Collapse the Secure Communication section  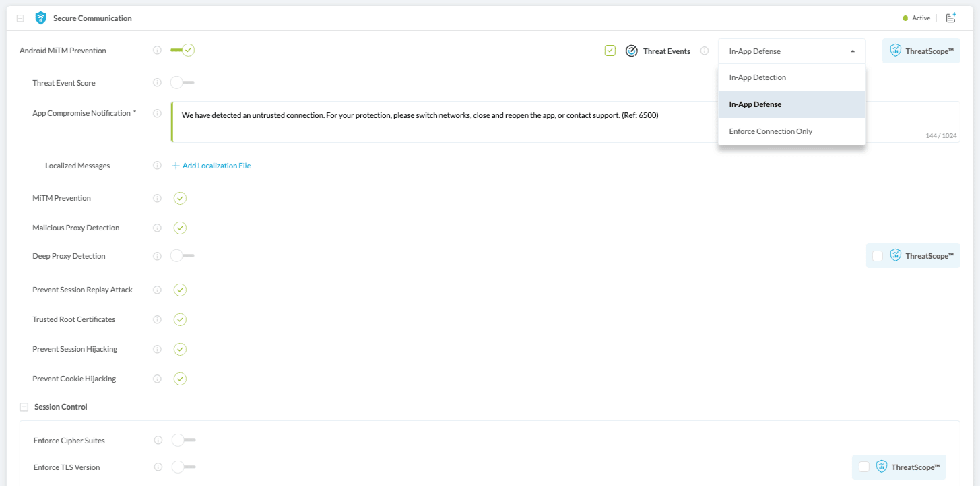[20, 18]
